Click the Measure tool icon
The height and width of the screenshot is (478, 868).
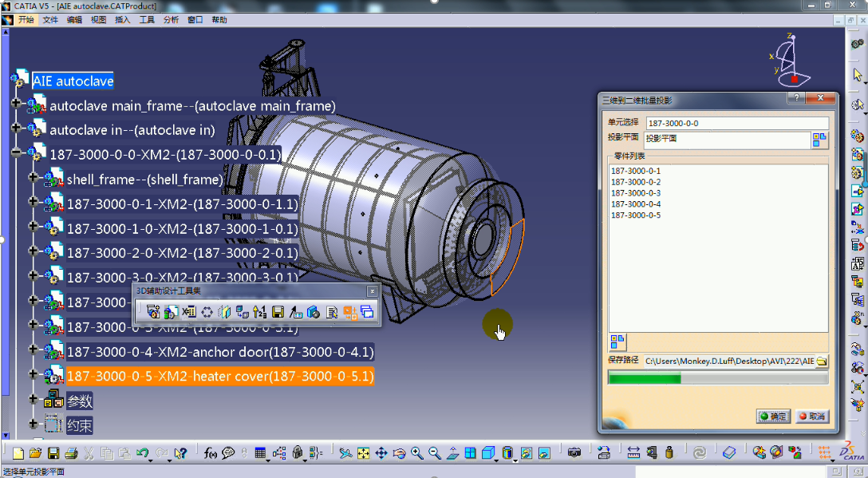634,452
